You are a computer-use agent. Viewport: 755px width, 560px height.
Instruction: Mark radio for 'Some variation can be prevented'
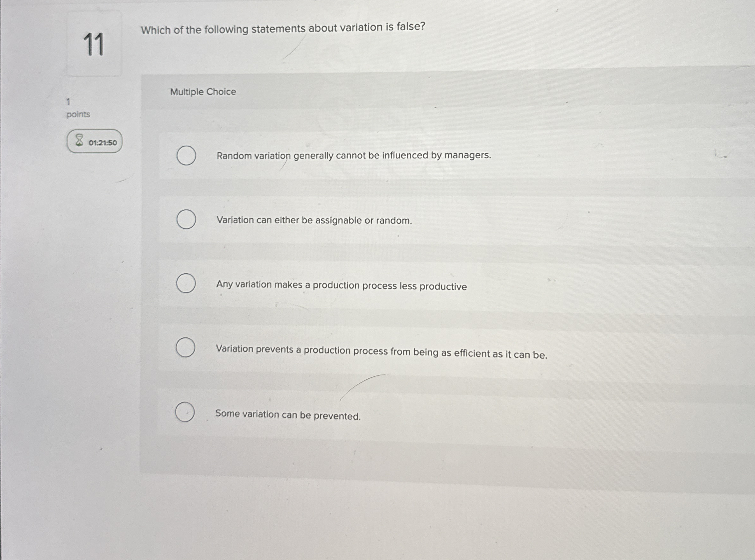click(x=185, y=412)
